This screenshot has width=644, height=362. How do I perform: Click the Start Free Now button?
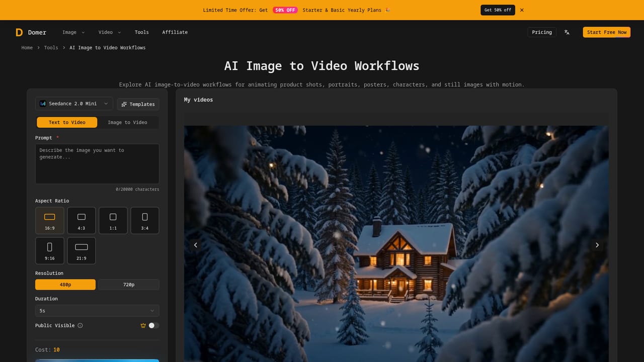click(x=607, y=32)
